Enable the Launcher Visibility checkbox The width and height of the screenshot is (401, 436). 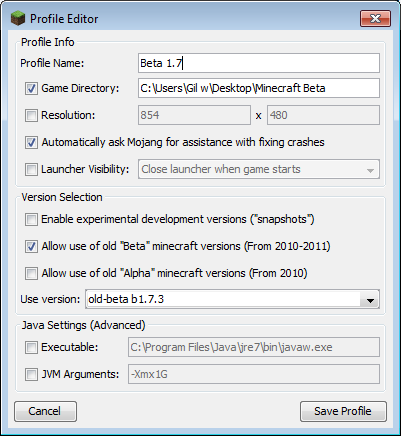(31, 169)
